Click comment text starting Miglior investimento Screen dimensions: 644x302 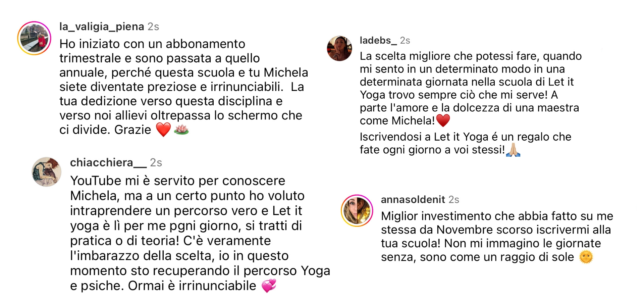click(x=497, y=237)
